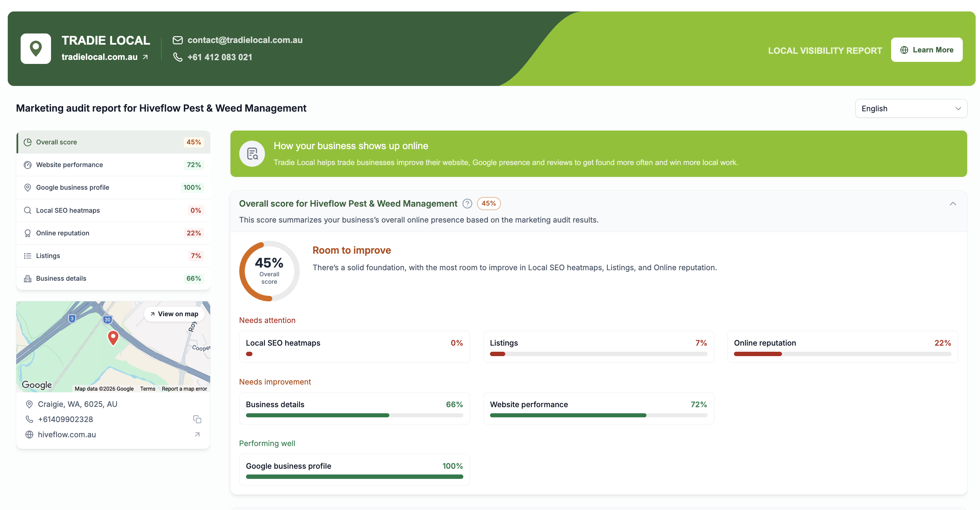The height and width of the screenshot is (510, 980).
Task: Click the 45% overall score donut chart
Action: tap(269, 271)
